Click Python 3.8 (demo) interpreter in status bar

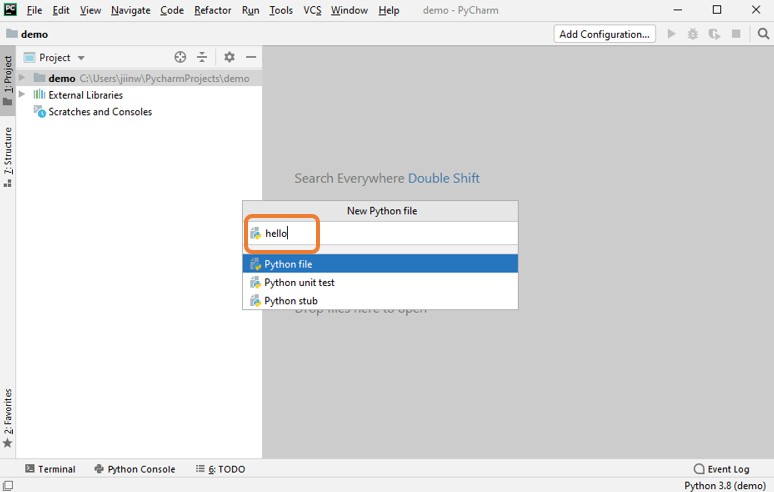pyautogui.click(x=724, y=486)
